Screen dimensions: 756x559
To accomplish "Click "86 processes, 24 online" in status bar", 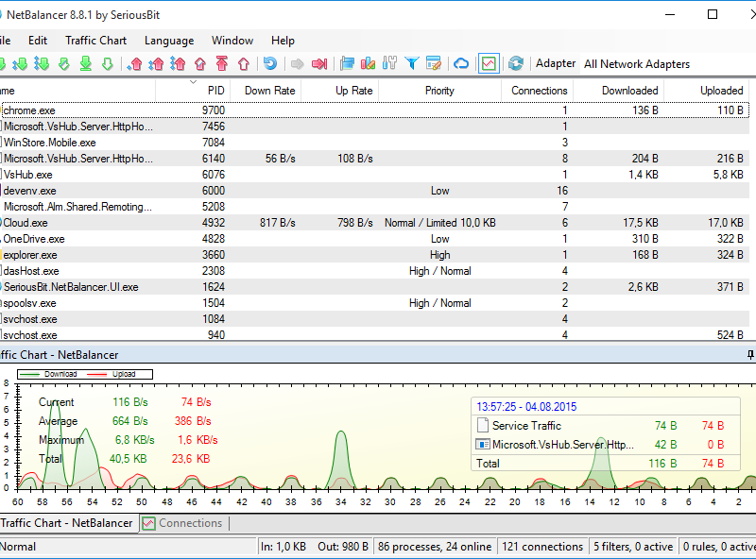I will [435, 547].
